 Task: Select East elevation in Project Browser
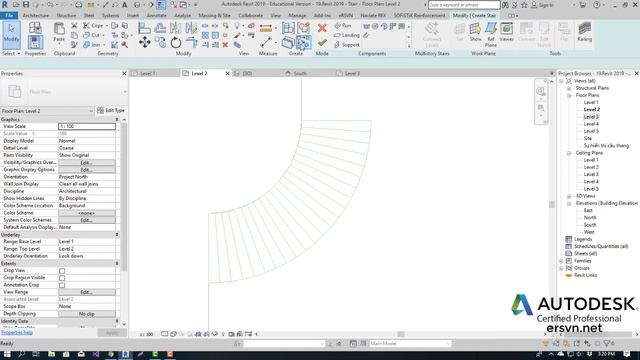click(x=588, y=211)
